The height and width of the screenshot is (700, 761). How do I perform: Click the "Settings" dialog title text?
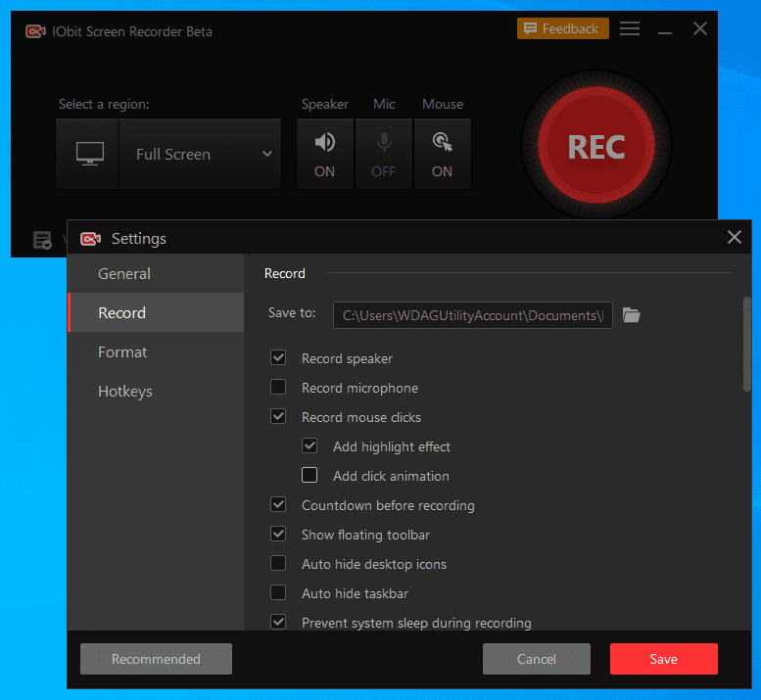coord(139,239)
